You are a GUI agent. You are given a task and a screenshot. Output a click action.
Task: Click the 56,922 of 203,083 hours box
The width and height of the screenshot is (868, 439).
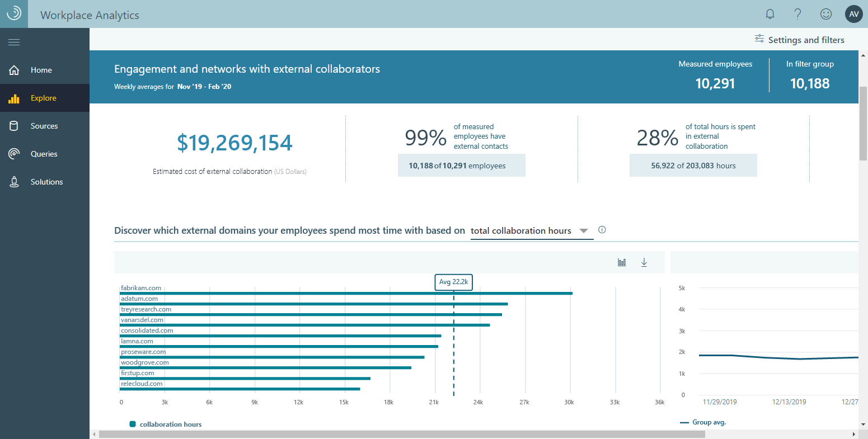[x=693, y=166]
